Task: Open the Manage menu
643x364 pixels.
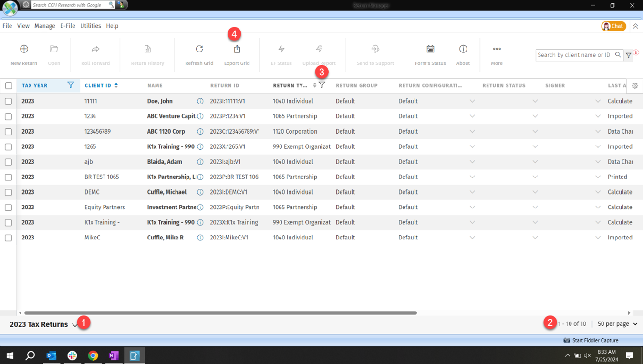Action: point(45,26)
